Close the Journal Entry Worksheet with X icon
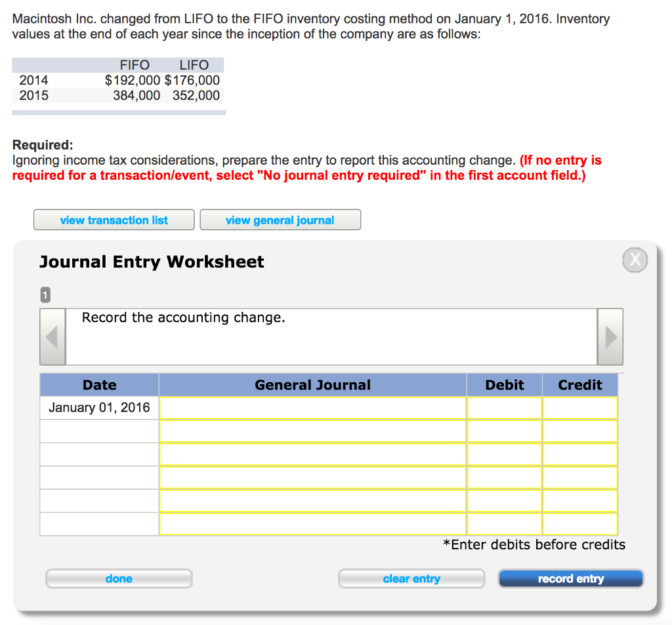Screen dimensions: 672x625 click(635, 260)
